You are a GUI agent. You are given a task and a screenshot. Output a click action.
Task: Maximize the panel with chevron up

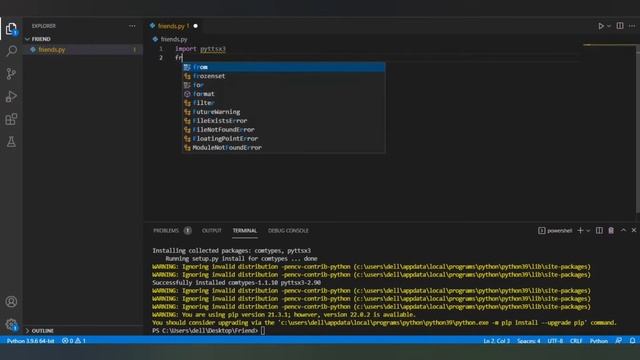coord(623,230)
